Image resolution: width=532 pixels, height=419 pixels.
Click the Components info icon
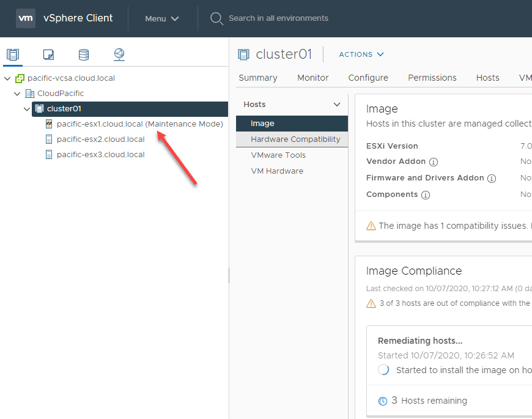(x=426, y=195)
